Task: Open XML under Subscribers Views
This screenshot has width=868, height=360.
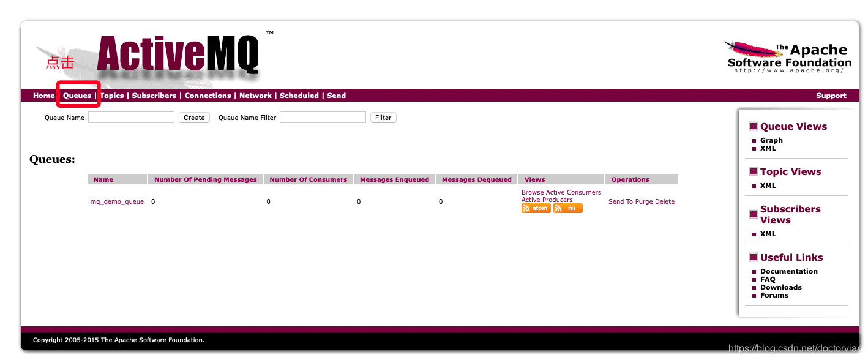Action: pyautogui.click(x=768, y=234)
